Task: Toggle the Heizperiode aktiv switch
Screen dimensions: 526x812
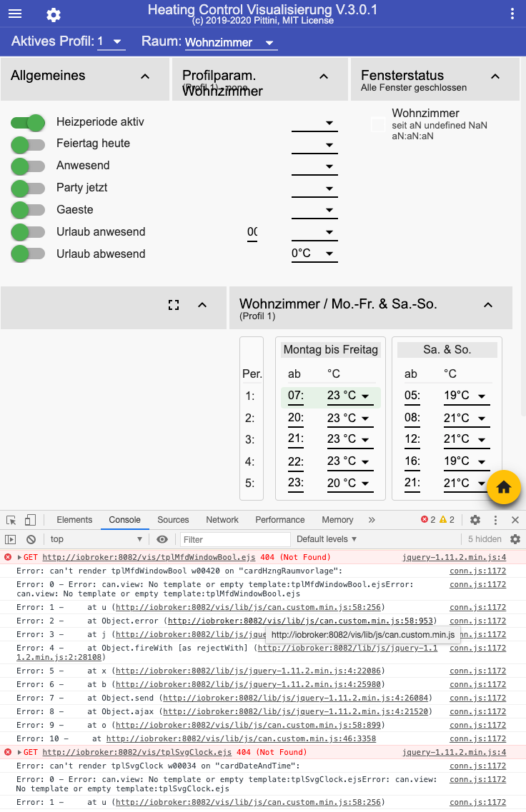Action: 28,123
